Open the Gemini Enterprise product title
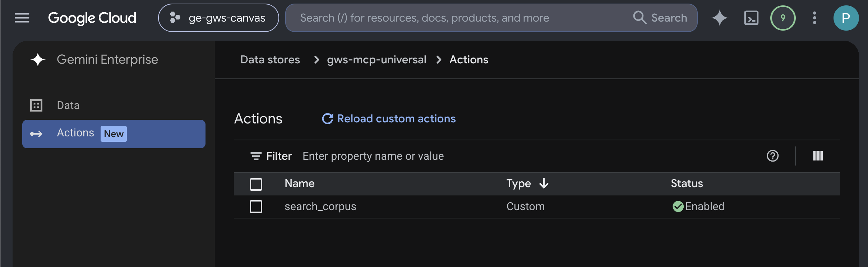This screenshot has height=267, width=868. point(107,59)
